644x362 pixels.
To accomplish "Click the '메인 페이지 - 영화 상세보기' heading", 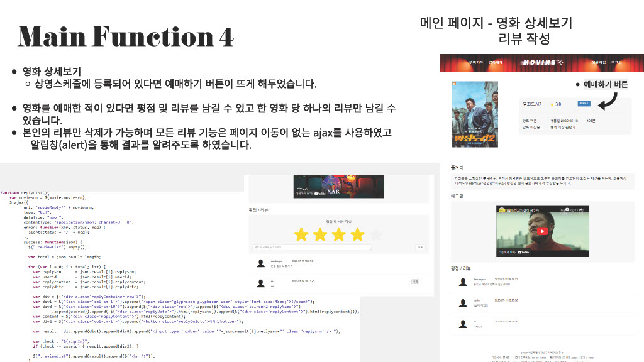I will click(496, 23).
